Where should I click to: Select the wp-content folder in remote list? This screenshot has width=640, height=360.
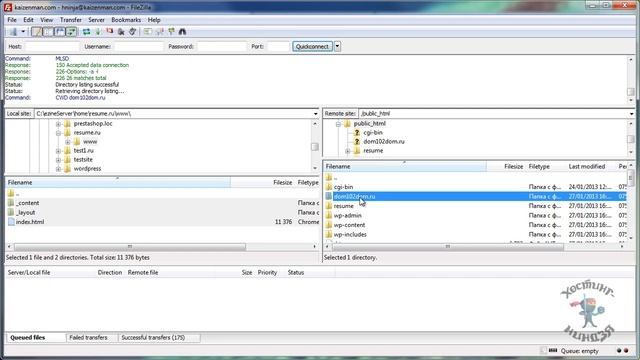point(349,225)
